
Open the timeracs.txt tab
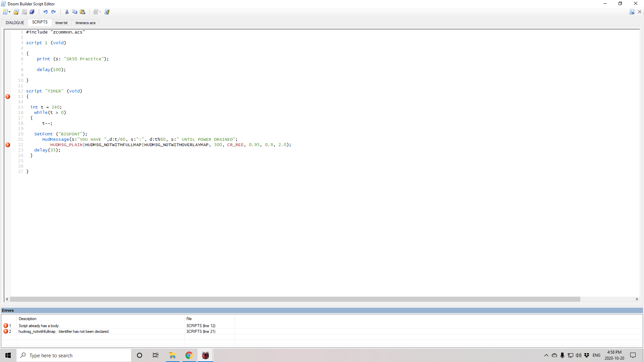click(85, 22)
